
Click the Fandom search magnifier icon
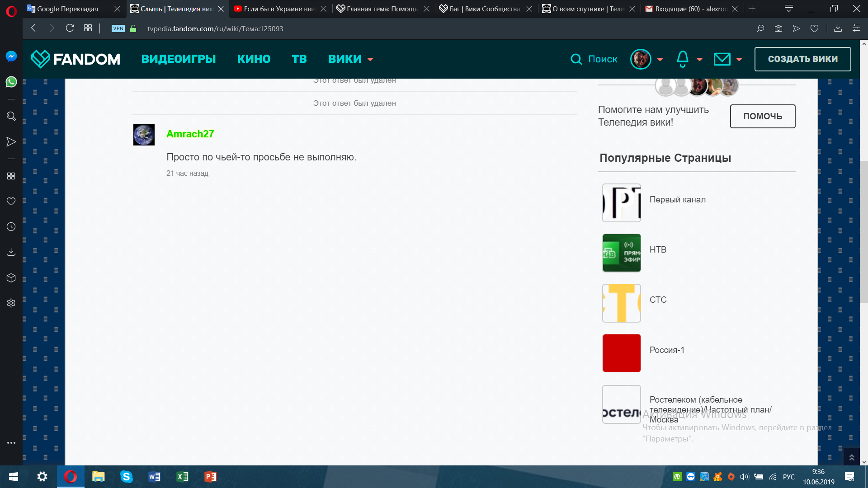pos(576,59)
